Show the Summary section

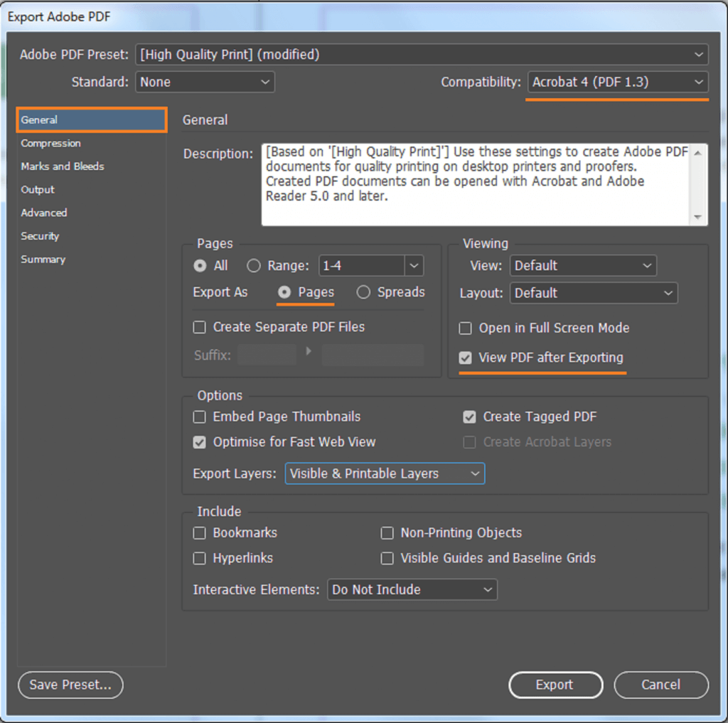[x=43, y=259]
